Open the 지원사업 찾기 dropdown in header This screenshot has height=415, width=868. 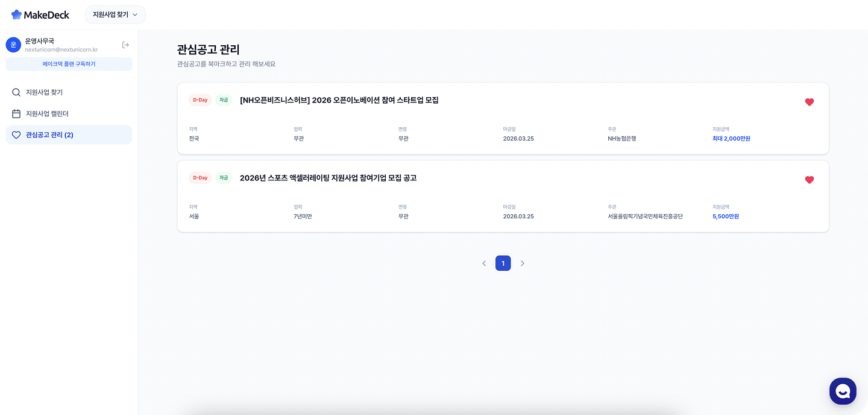[115, 14]
